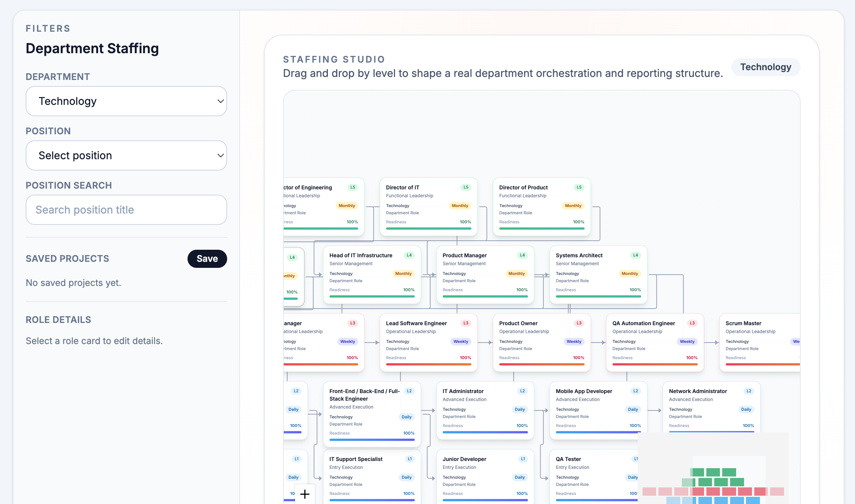Click the Save button under Saved Projects
Image resolution: width=855 pixels, height=504 pixels.
click(x=207, y=259)
